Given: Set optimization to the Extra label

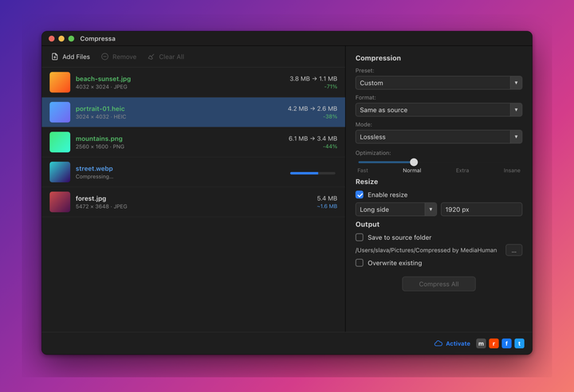Looking at the screenshot, I should click(462, 171).
